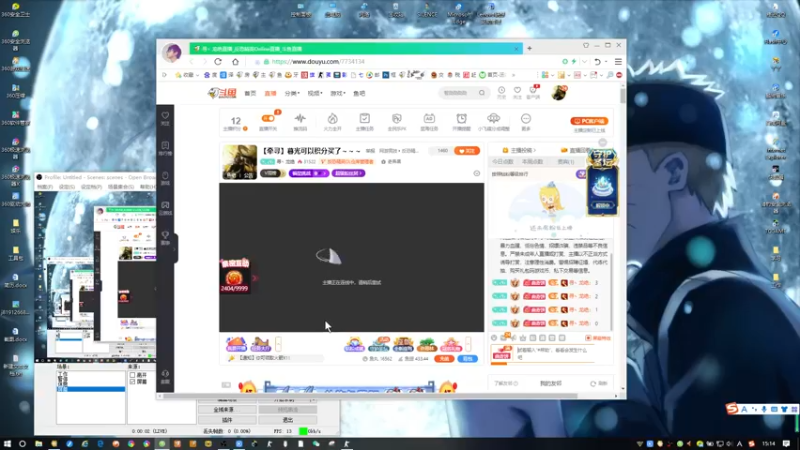
Task: Open the Windows Start menu
Action: (7, 444)
